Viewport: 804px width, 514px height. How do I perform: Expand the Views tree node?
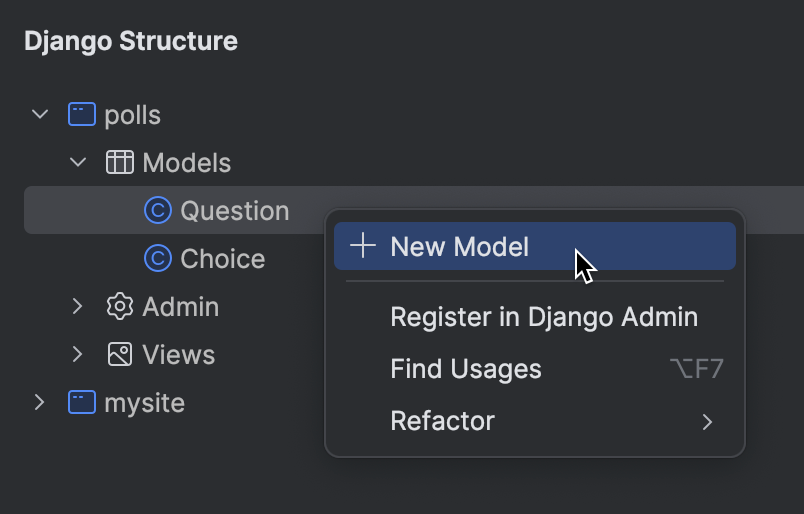point(78,355)
